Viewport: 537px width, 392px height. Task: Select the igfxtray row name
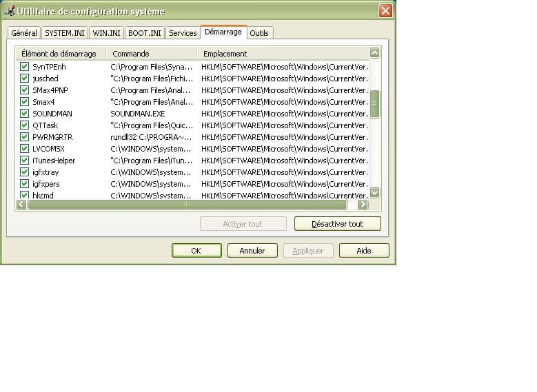(45, 172)
